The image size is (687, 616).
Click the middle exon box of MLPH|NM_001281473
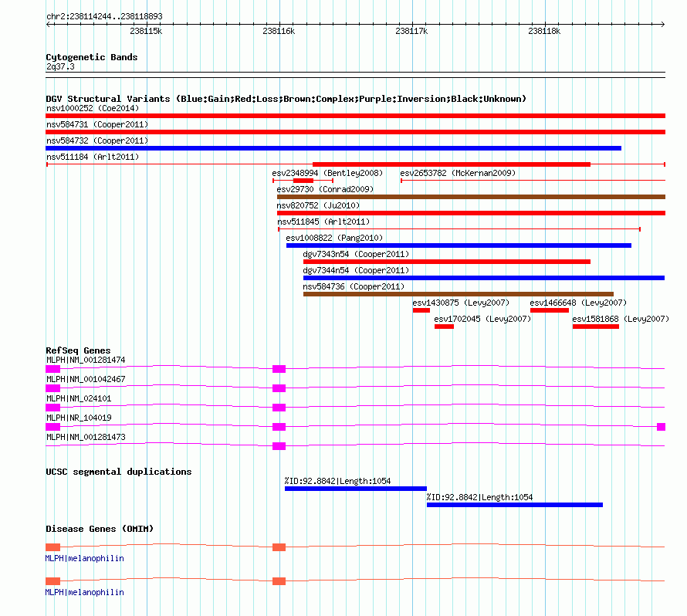click(279, 446)
